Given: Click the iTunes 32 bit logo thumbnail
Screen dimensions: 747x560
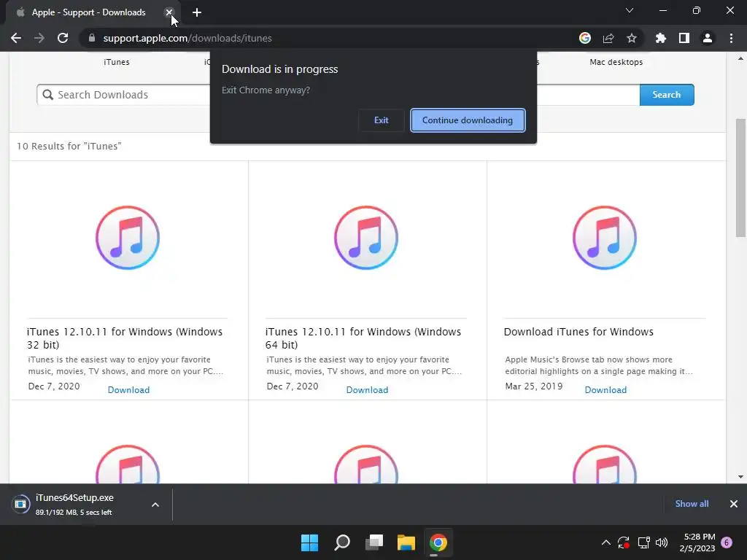Looking at the screenshot, I should 128,238.
